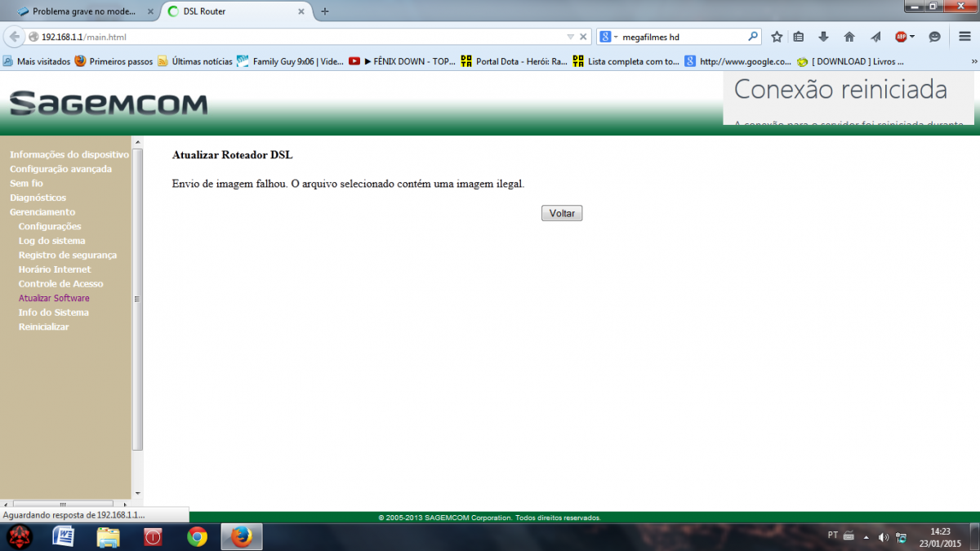Open the Lista completa com to... bookmark

pyautogui.click(x=626, y=61)
